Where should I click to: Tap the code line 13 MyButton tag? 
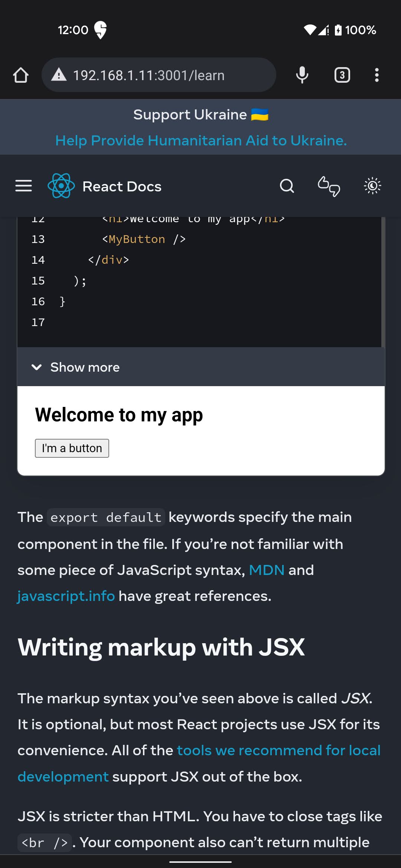144,239
